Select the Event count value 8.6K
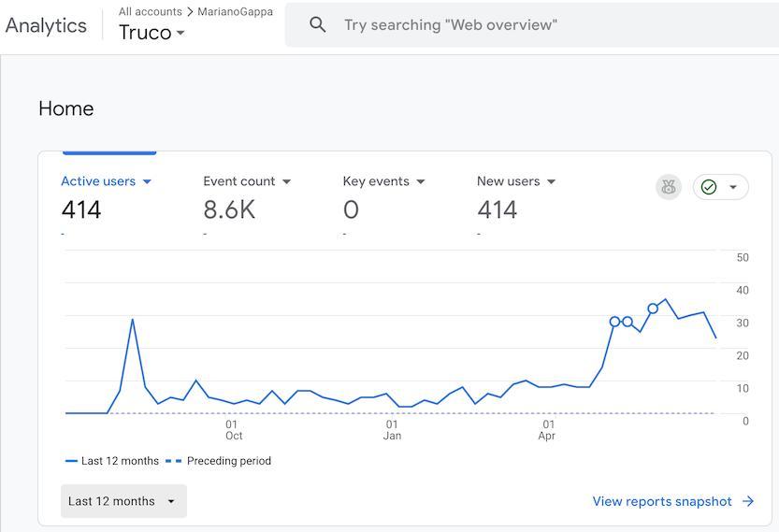Screen dimensions: 779x532 (229, 209)
